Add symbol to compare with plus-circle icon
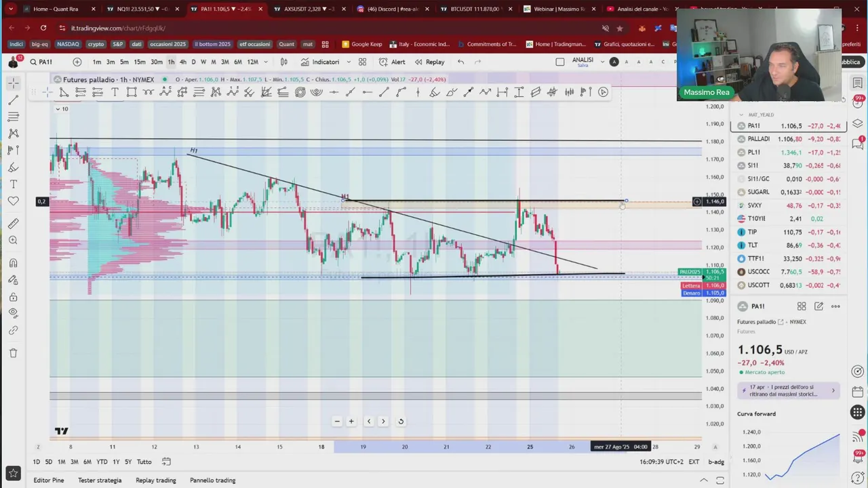Screen dimensions: 868x488 coord(77,62)
